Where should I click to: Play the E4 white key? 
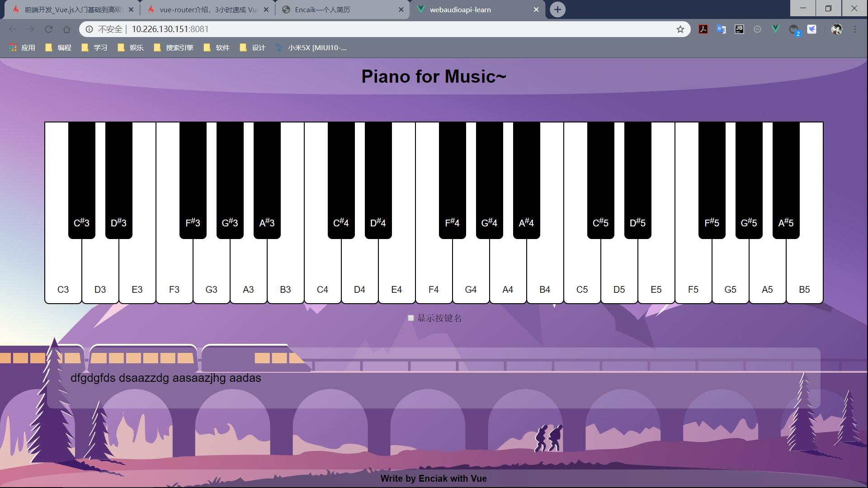click(x=396, y=271)
